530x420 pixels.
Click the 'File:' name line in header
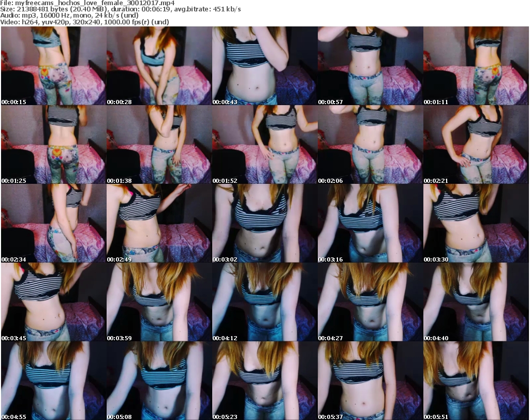87,3
